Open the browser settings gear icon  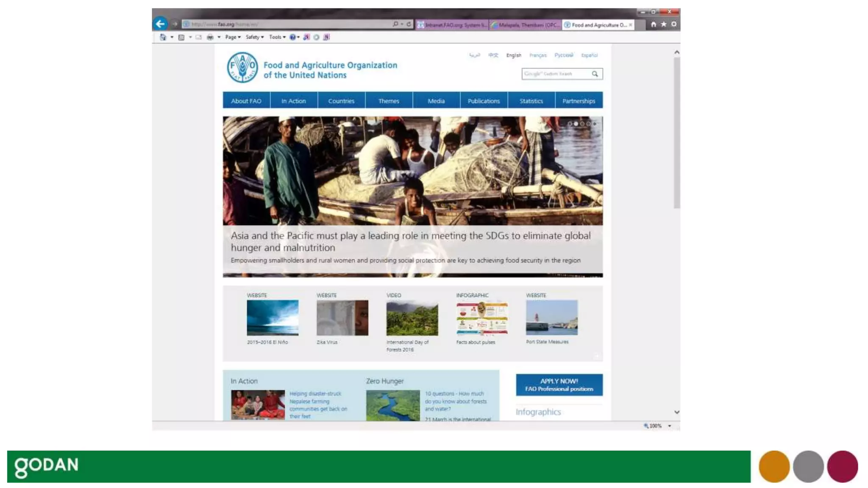click(674, 25)
